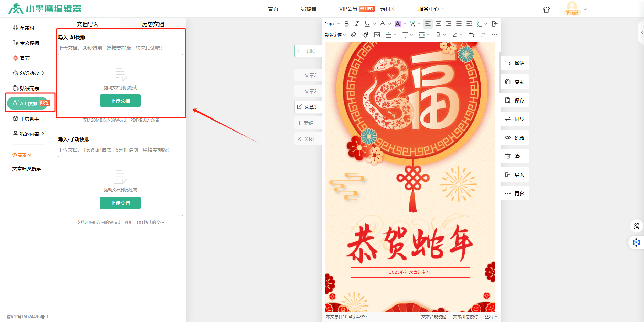The height and width of the screenshot is (322, 644).
Task: Center-align the text
Action: pyautogui.click(x=438, y=24)
